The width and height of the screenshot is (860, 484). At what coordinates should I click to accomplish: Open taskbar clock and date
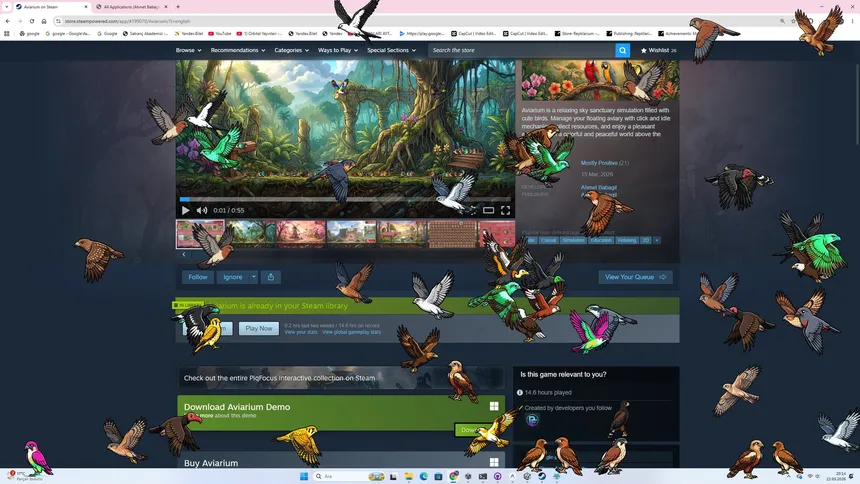point(837,476)
